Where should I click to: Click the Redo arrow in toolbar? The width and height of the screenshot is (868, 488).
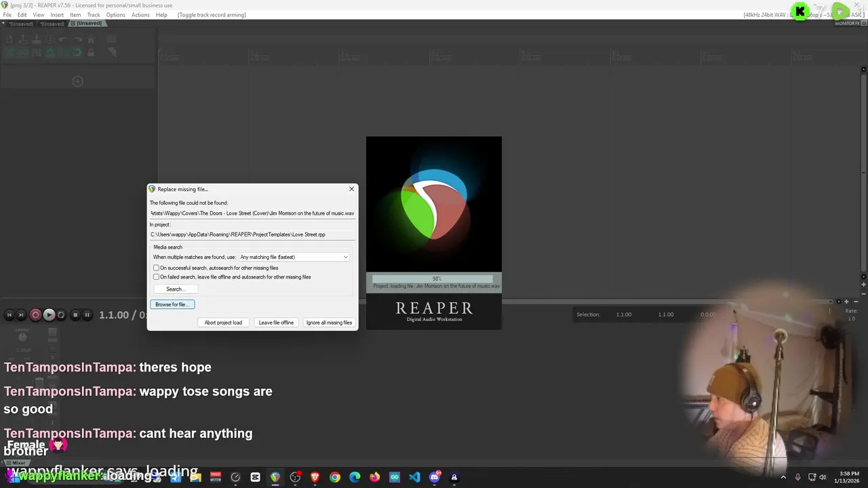coord(77,39)
